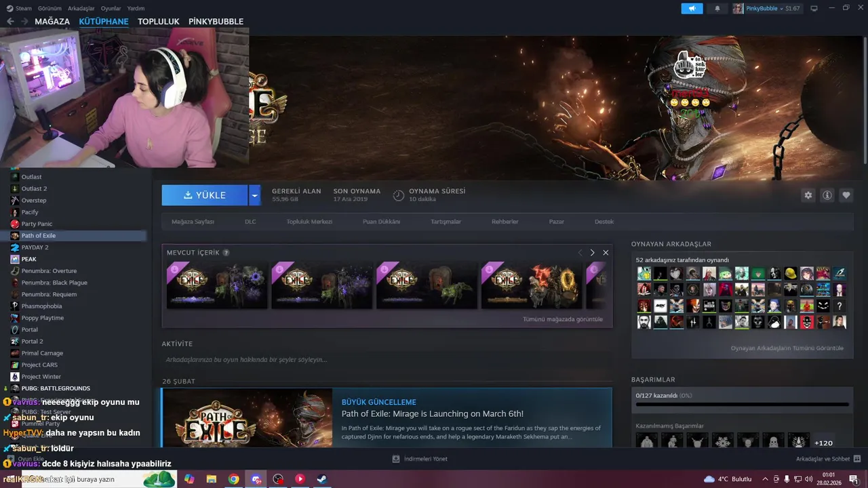Show hidden system tray icons chevron
The height and width of the screenshot is (488, 868).
(x=764, y=479)
